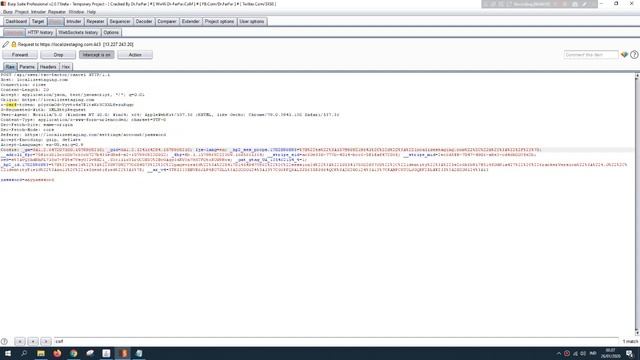Launch Chrome from the taskbar
640x360 pixels.
coord(73,353)
